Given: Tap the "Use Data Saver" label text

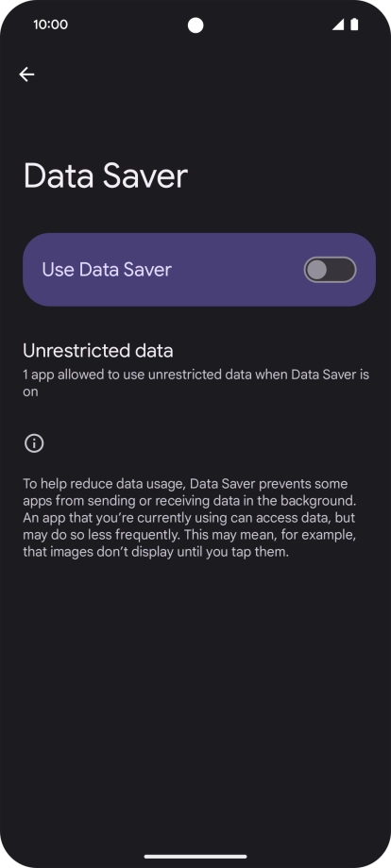Looking at the screenshot, I should [107, 270].
